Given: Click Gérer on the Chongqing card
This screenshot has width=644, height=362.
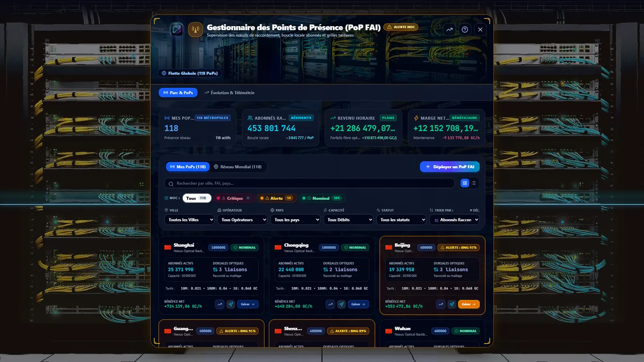Looking at the screenshot, I should (x=358, y=304).
